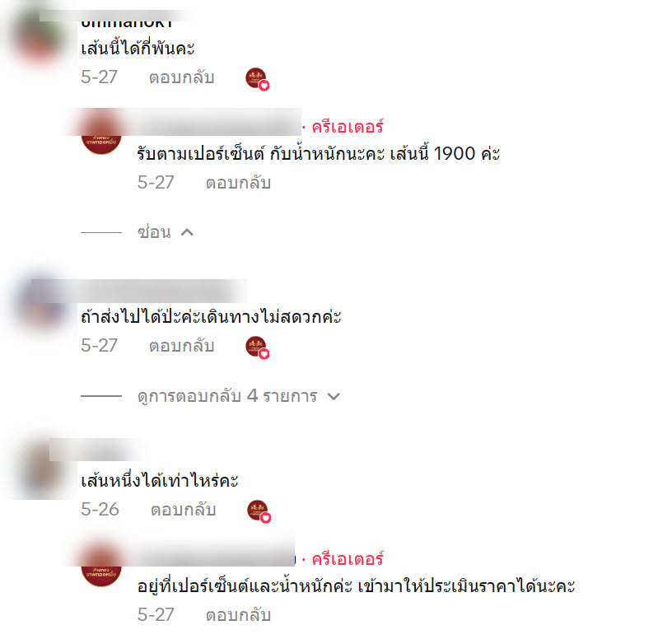Reply to creator's 1900 price comment
This screenshot has width=672, height=639.
point(238,183)
